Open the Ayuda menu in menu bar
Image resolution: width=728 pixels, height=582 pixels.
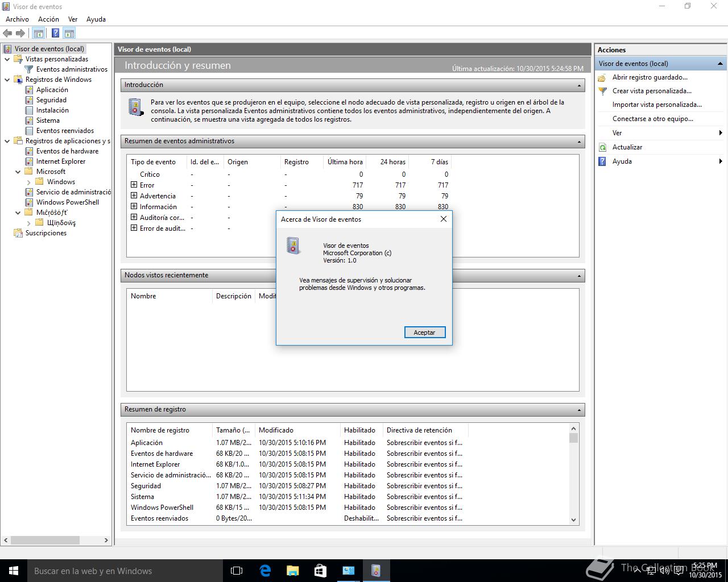point(96,19)
